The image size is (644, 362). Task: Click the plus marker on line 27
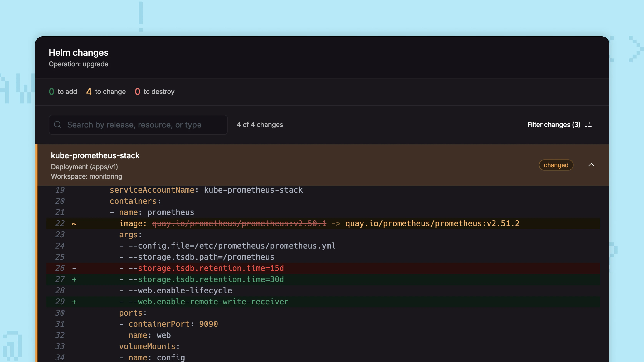coord(74,279)
